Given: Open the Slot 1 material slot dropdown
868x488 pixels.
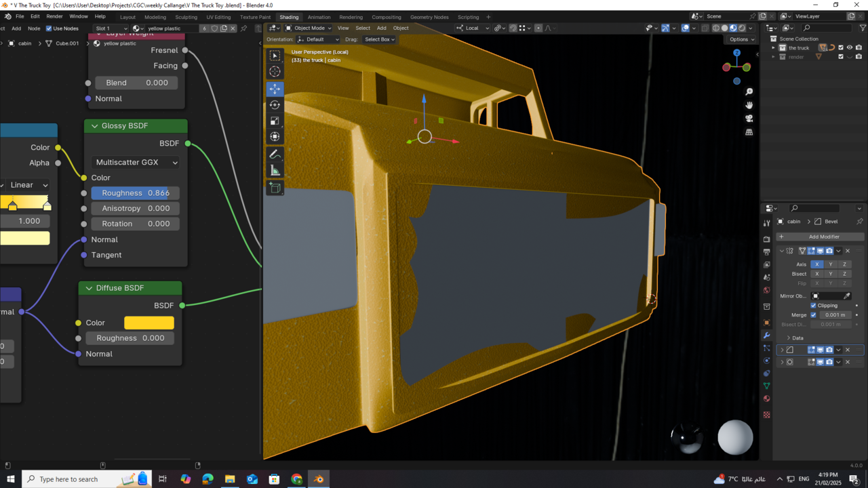Looking at the screenshot, I should [111, 28].
